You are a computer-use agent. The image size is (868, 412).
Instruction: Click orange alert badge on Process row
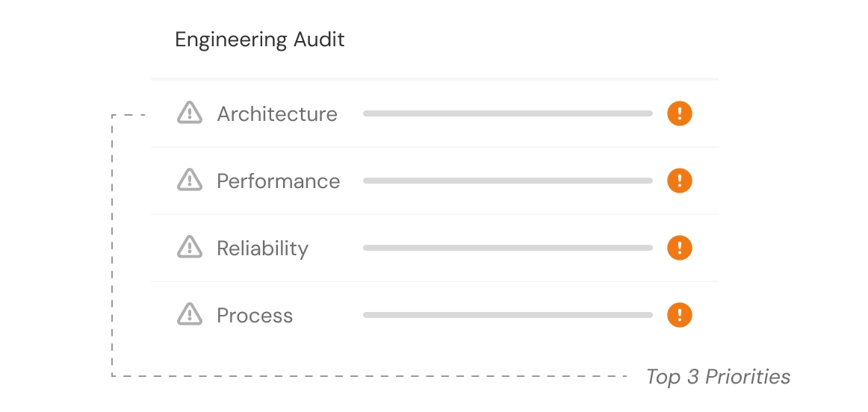pos(679,315)
